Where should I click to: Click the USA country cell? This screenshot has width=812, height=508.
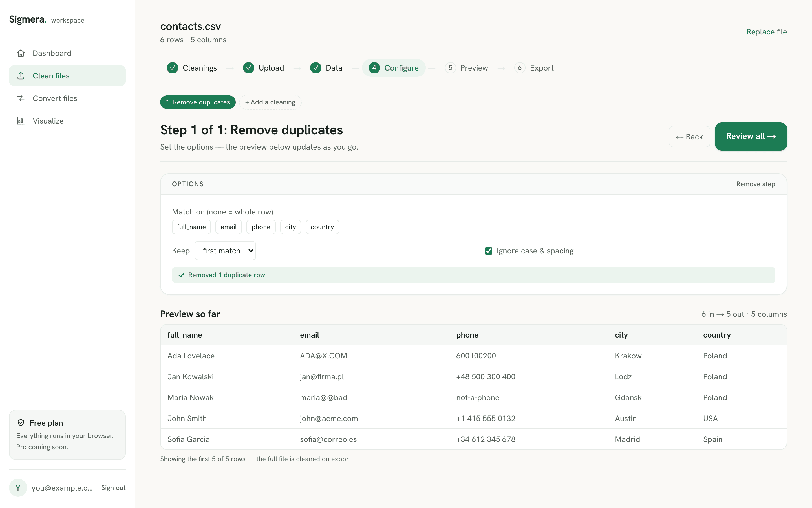pos(710,418)
